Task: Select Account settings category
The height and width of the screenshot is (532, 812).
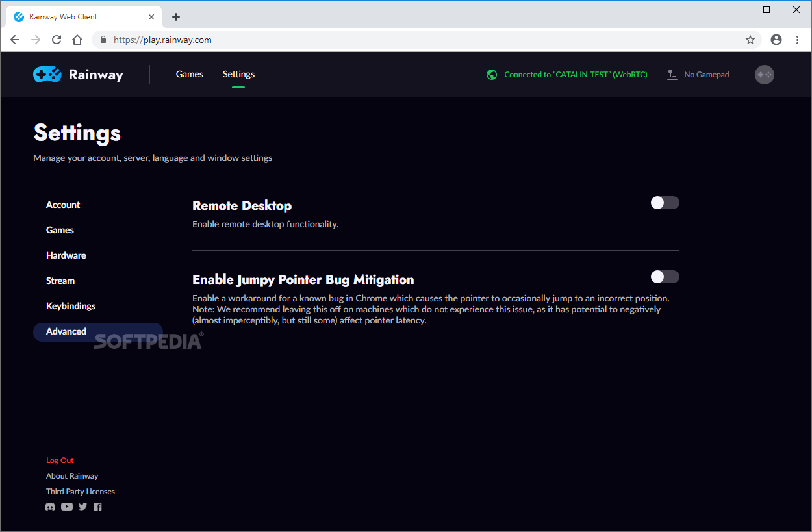Action: pos(63,205)
